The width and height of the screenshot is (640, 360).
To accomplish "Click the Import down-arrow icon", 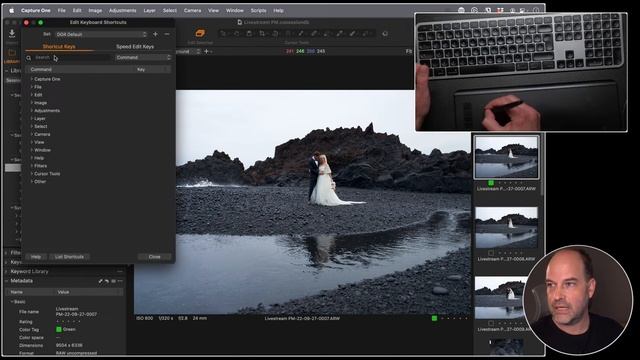I will tap(12, 33).
